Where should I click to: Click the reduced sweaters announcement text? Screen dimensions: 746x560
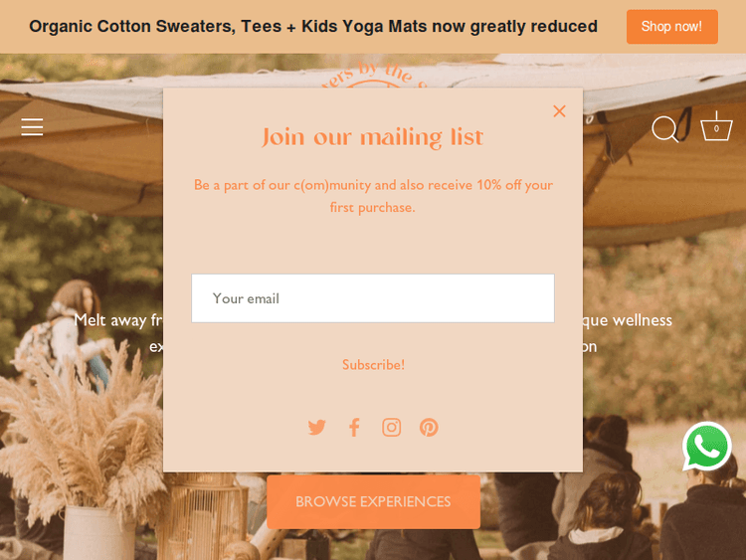coord(313,27)
